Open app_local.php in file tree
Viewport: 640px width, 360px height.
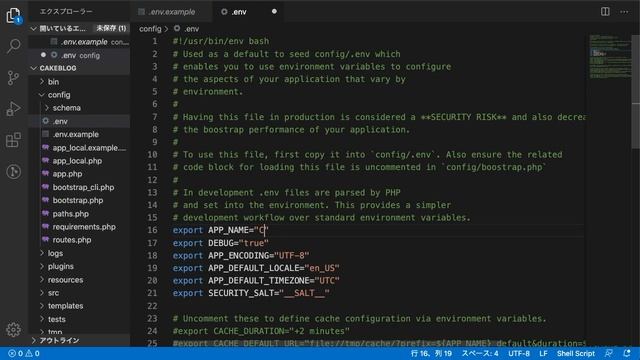(x=79, y=161)
